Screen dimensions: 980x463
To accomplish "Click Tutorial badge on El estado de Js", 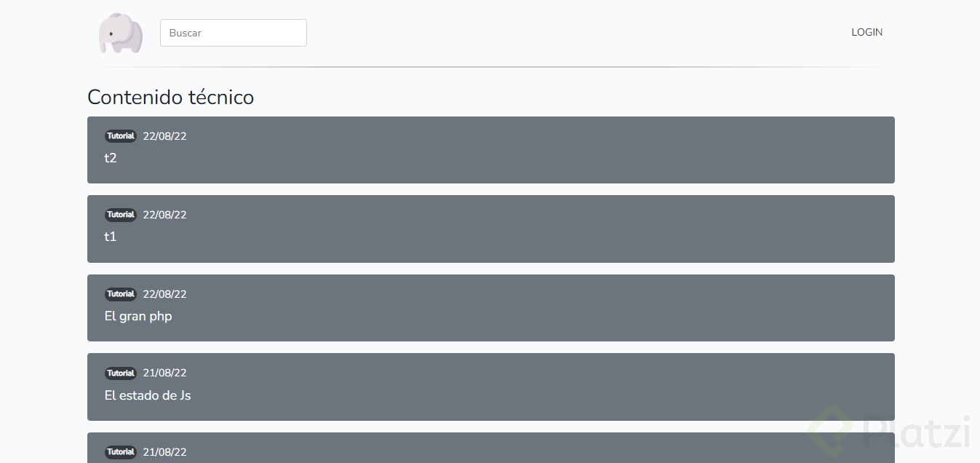I will pyautogui.click(x=121, y=373).
